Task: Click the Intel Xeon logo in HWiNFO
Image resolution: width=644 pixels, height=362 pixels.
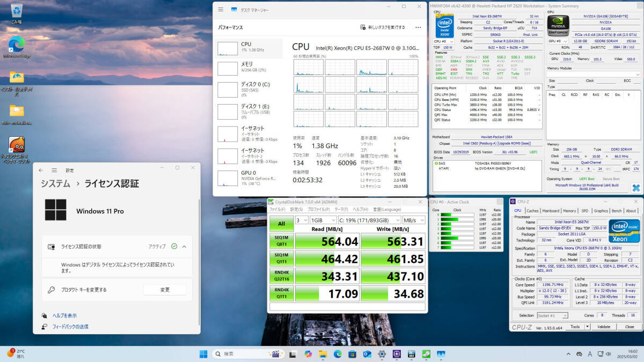Action: coord(444,26)
